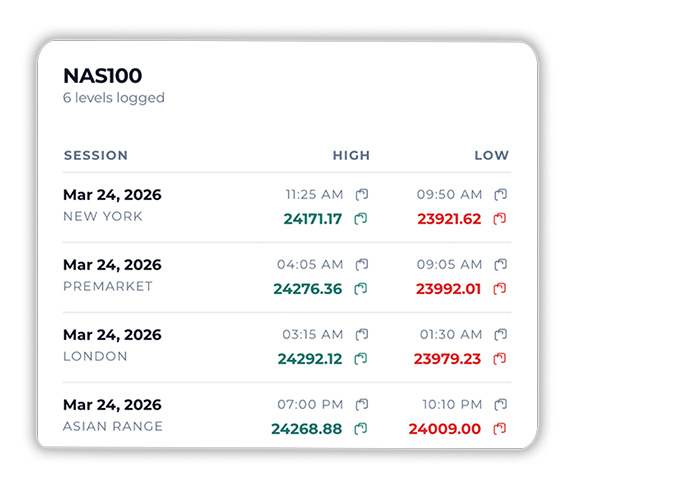The image size is (700, 487).
Task: Copy London low time 01:30 AM
Action: tap(501, 335)
